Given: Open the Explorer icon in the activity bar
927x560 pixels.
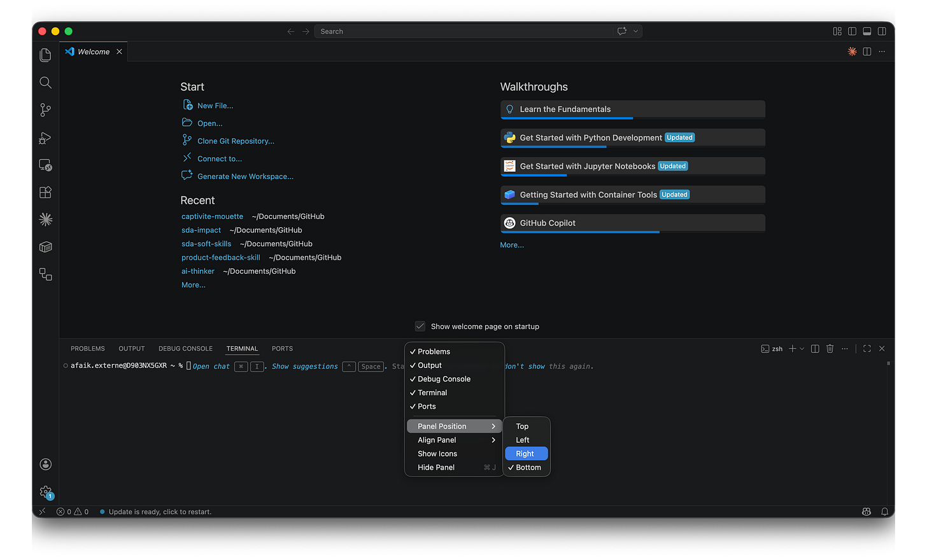Looking at the screenshot, I should (x=45, y=55).
